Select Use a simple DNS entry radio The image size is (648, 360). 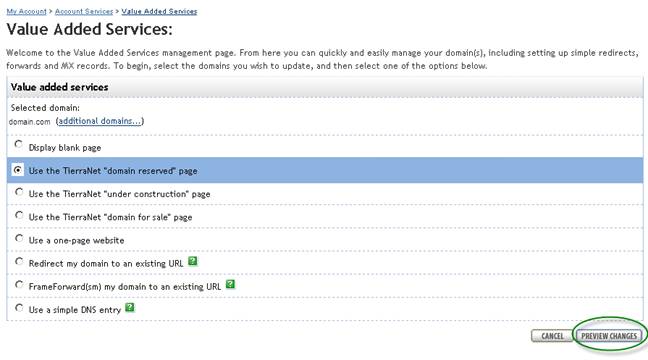coord(19,308)
